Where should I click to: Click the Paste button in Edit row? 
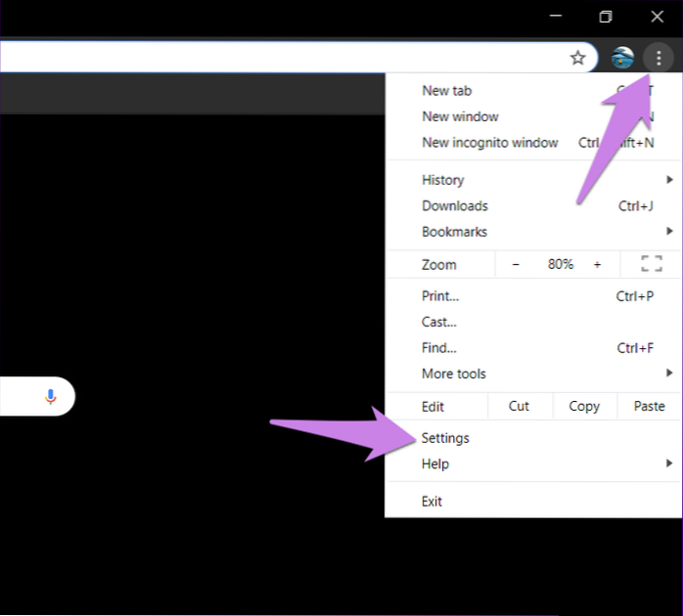tap(649, 406)
